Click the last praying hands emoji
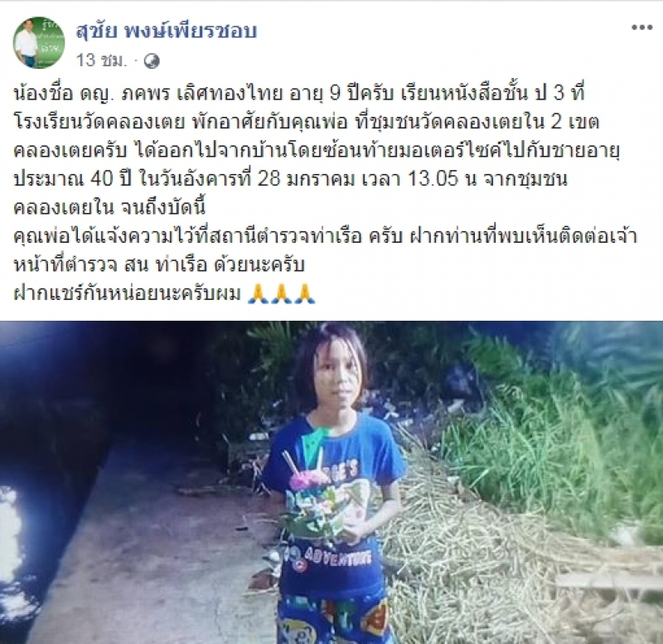The image size is (663, 644). pyautogui.click(x=305, y=294)
